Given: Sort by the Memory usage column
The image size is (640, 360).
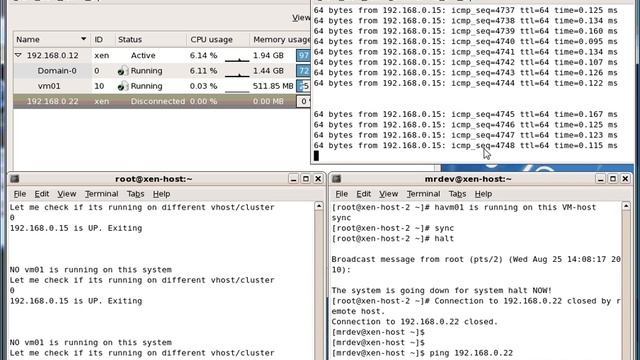Looking at the screenshot, I should click(x=280, y=40).
